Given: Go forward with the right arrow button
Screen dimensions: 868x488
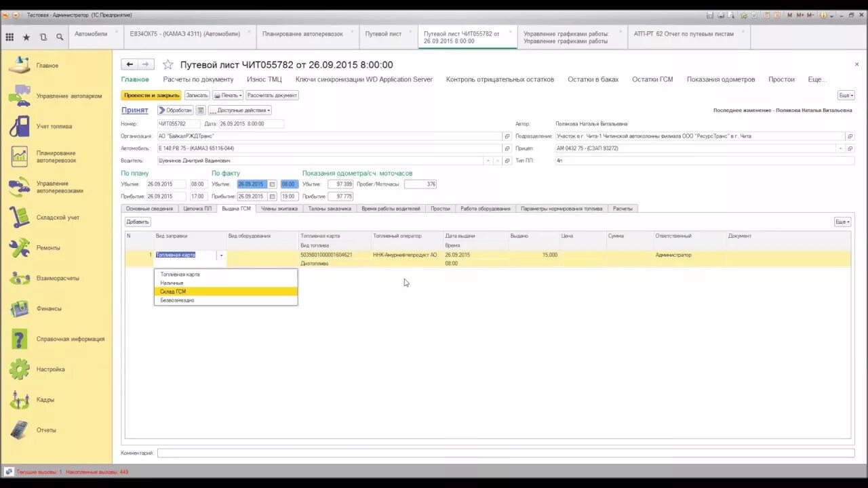Looking at the screenshot, I should click(146, 64).
